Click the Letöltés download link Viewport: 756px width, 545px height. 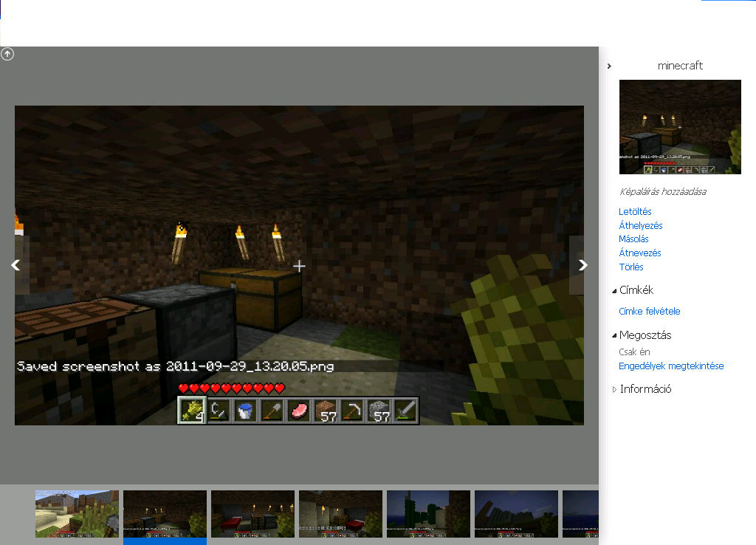coord(635,211)
